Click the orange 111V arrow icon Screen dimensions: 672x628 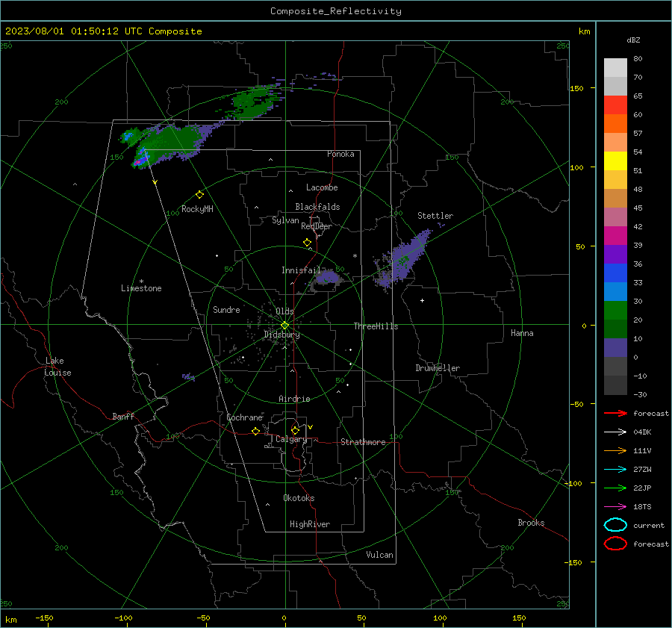click(615, 450)
